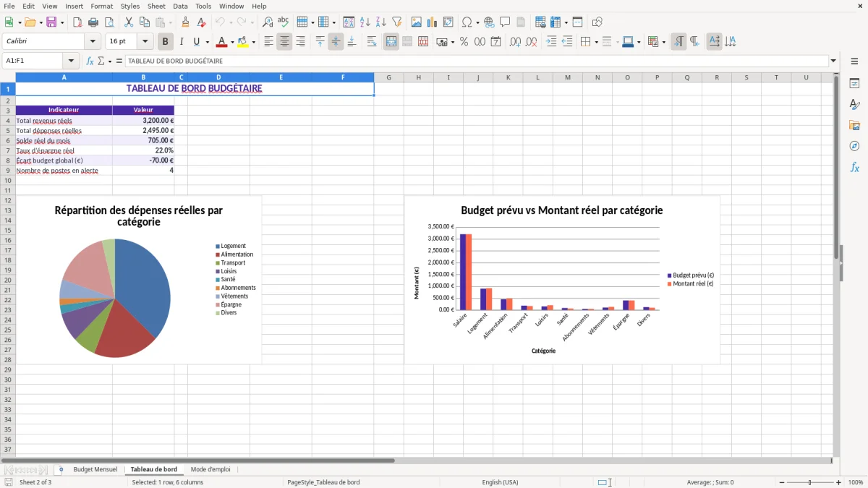Viewport: 868px width, 488px height.
Task: Apply AutoFilter funnel icon
Action: point(396,22)
